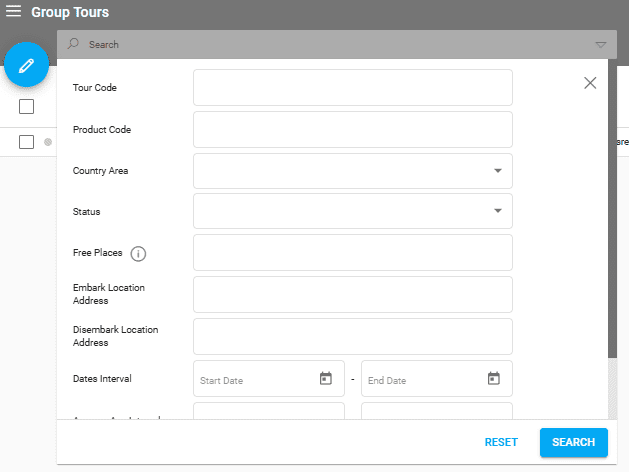This screenshot has height=472, width=629.
Task: Check the first row checkbox
Action: coord(27,142)
